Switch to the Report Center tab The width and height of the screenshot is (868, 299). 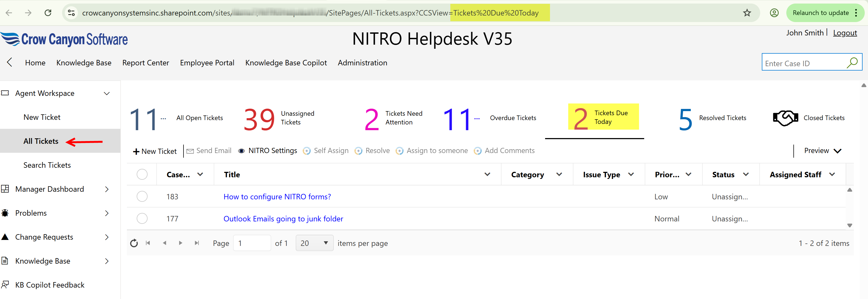pyautogui.click(x=146, y=62)
